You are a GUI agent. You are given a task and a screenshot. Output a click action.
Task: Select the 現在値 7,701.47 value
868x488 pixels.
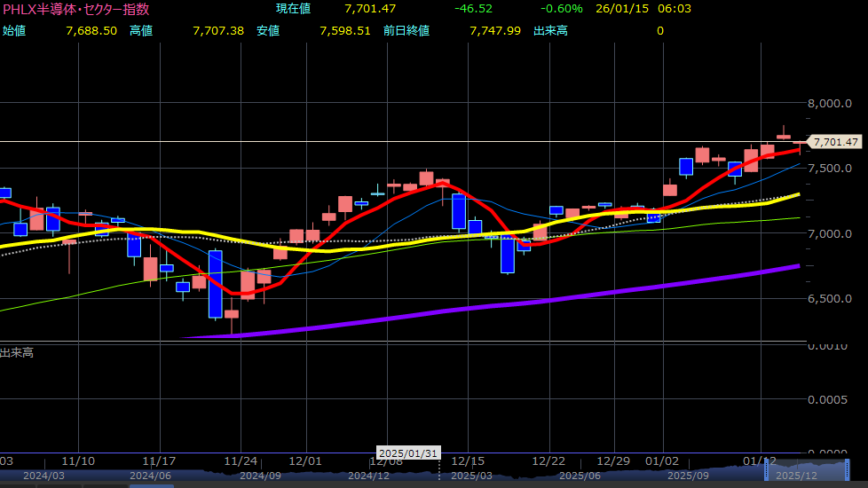point(369,9)
